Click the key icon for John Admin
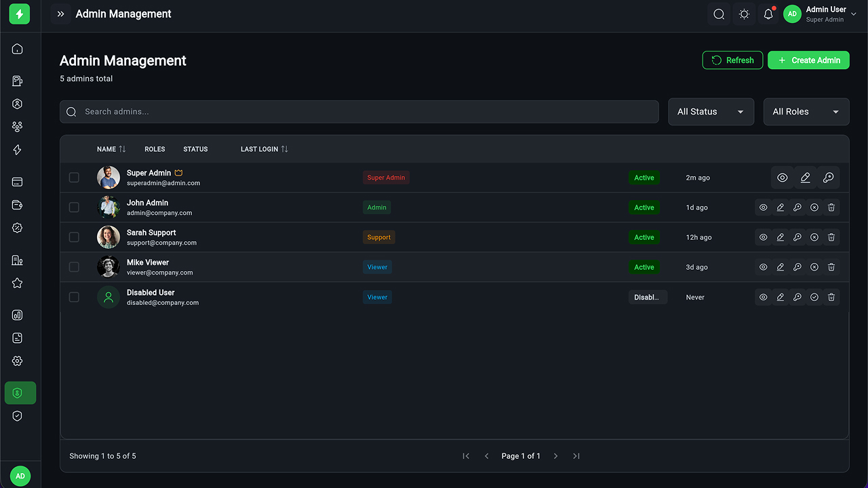Viewport: 868px width, 488px height. pyautogui.click(x=797, y=207)
